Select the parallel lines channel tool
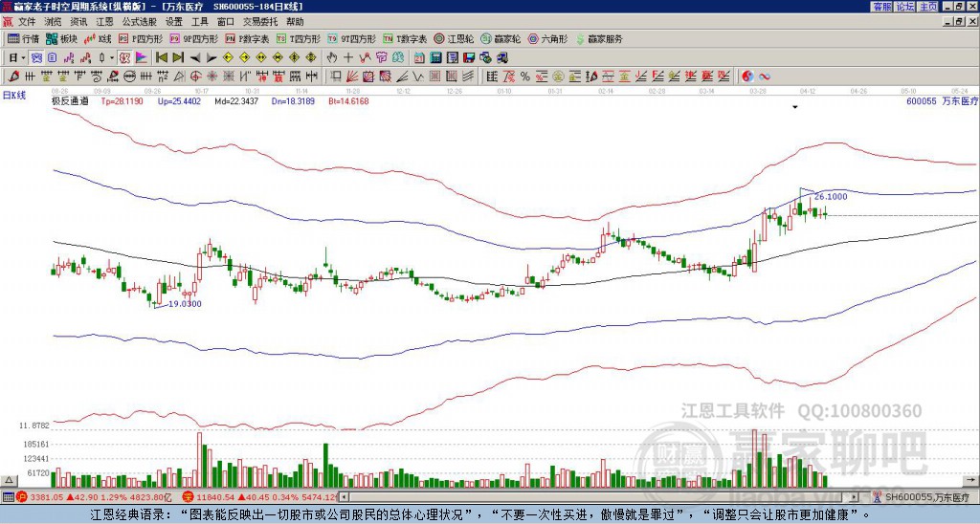 (467, 76)
